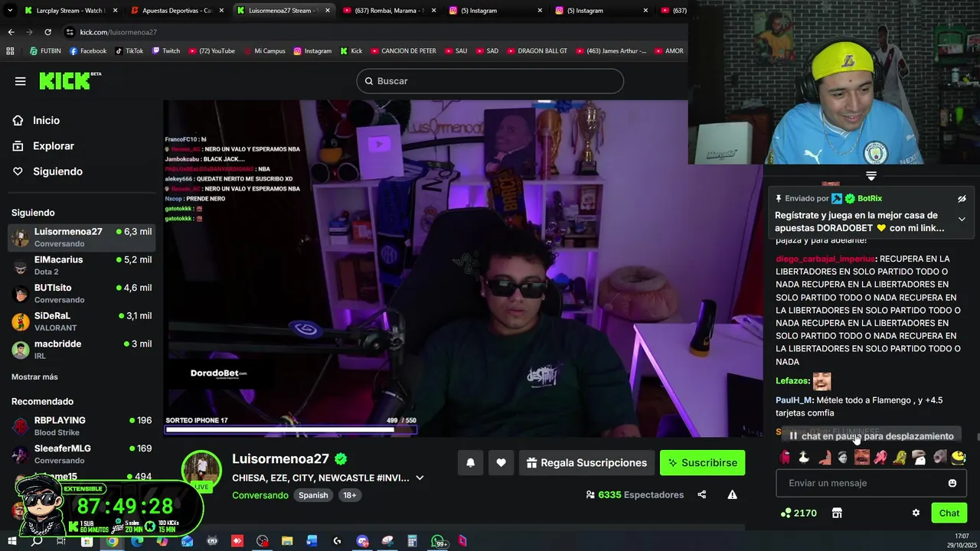The image size is (980, 551).
Task: Toggle the notification bell for Luisormenoa27
Action: 470,462
